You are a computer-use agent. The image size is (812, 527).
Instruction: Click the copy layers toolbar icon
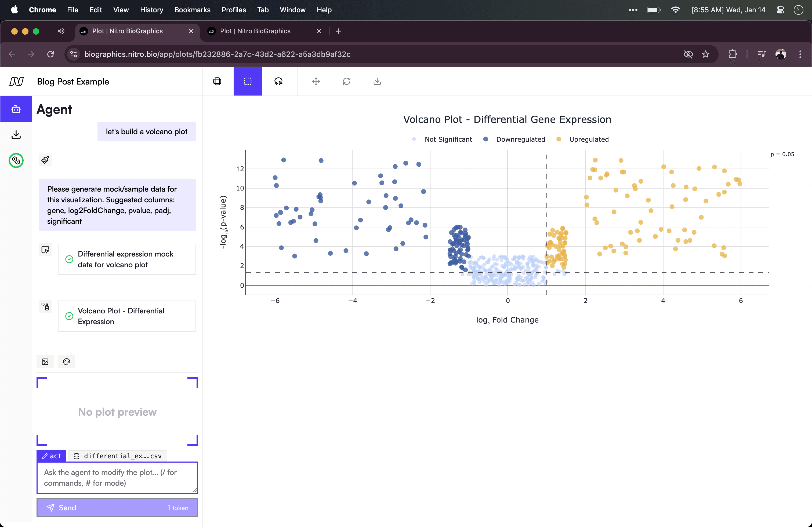[x=217, y=82]
